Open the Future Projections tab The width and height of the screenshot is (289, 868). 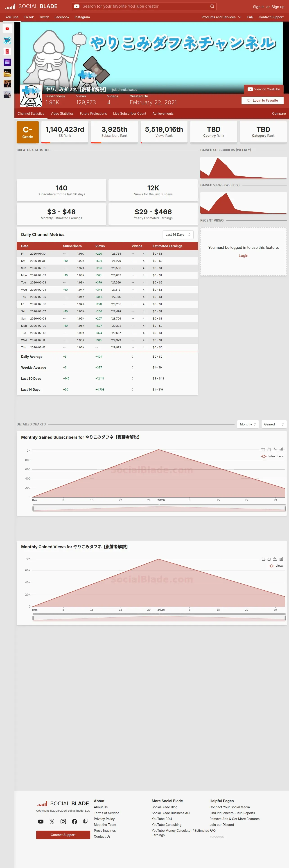tap(93, 114)
